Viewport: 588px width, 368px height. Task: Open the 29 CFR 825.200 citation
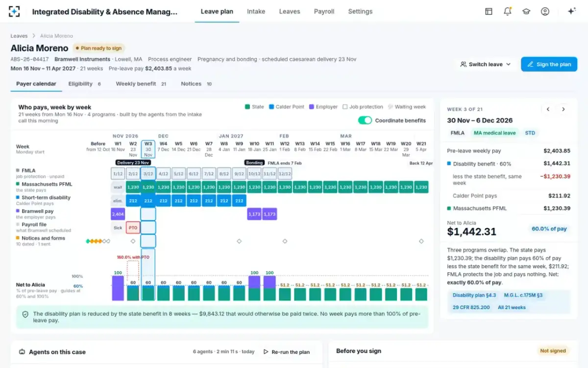[x=471, y=308]
